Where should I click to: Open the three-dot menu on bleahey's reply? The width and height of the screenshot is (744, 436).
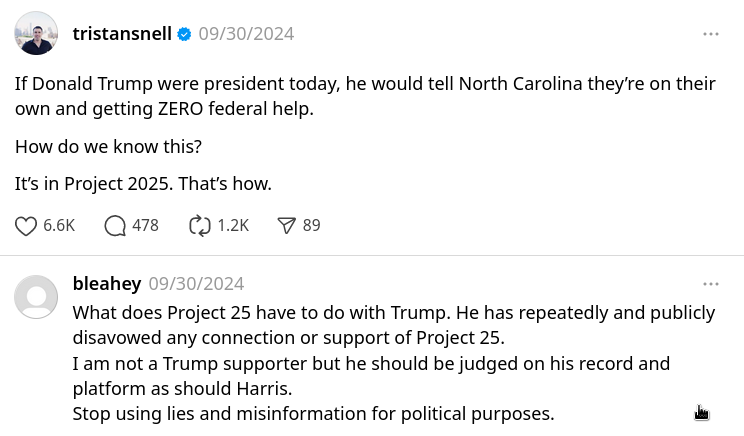click(x=711, y=284)
